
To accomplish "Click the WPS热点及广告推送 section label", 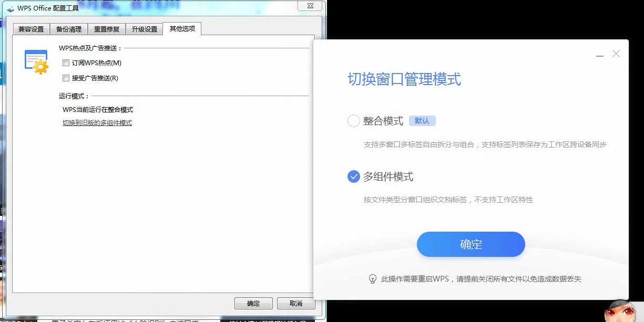I will (90, 48).
